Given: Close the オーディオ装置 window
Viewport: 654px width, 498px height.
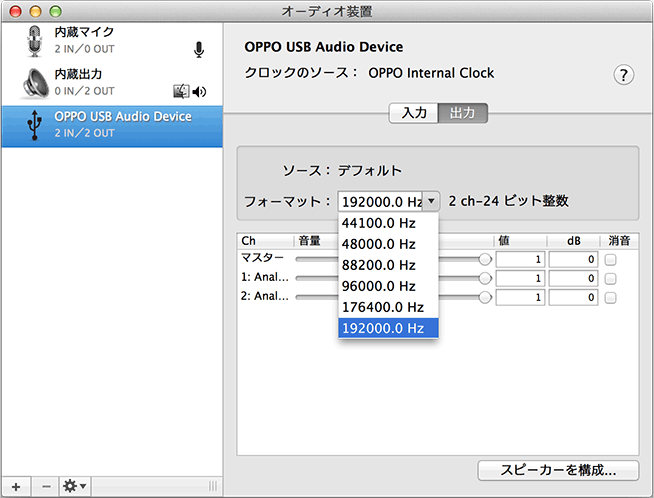Looking at the screenshot, I should [x=15, y=11].
